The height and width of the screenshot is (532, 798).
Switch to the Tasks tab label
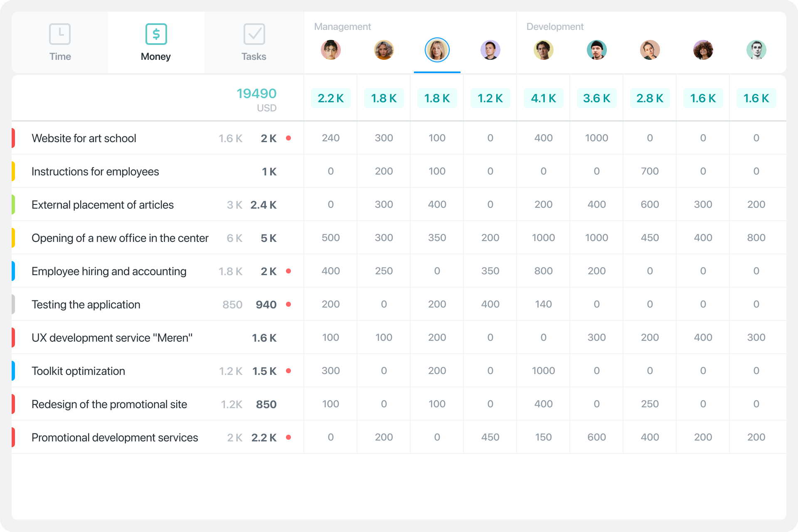pos(254,57)
